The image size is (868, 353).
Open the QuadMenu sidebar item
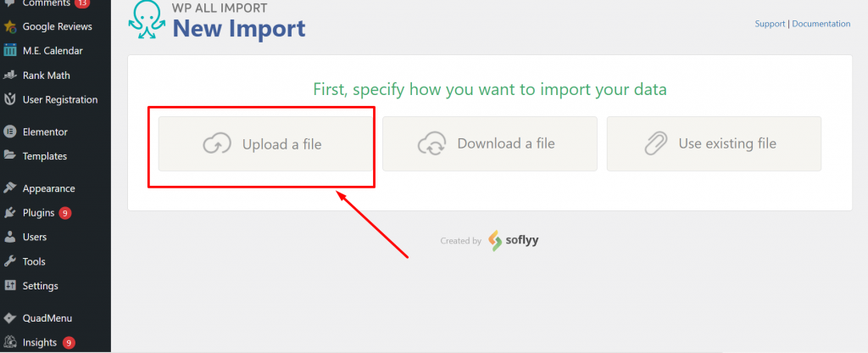pos(47,318)
